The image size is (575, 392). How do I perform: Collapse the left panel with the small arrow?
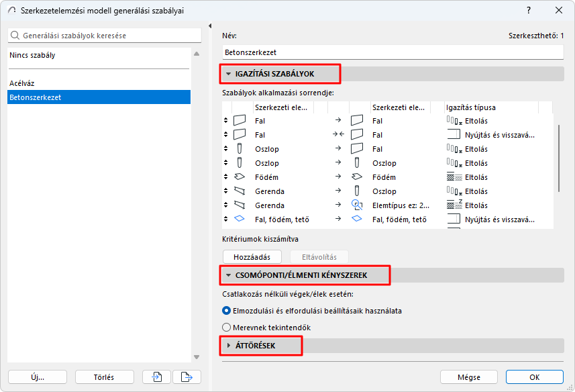click(x=211, y=27)
